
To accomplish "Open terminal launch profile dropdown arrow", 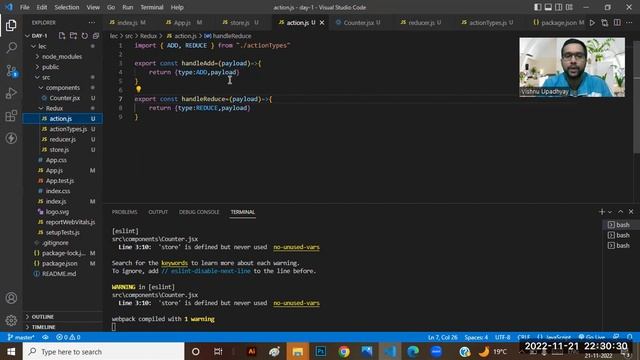I will 610,212.
